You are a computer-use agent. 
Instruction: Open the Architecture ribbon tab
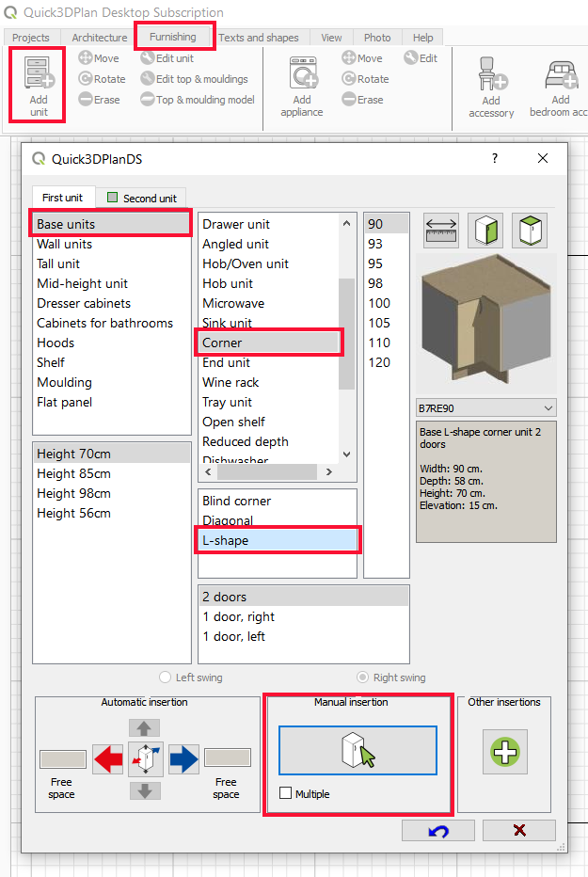point(99,38)
